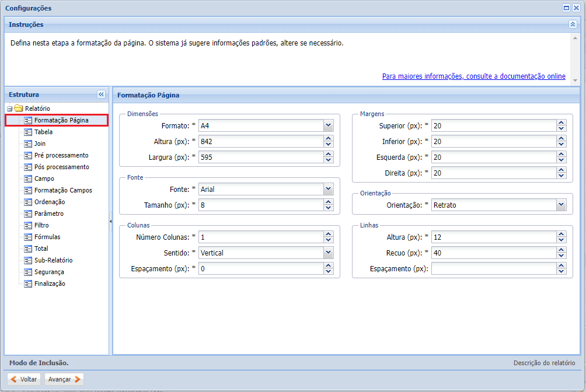The image size is (586, 392).
Task: Open the online documentation link
Action: coord(473,76)
